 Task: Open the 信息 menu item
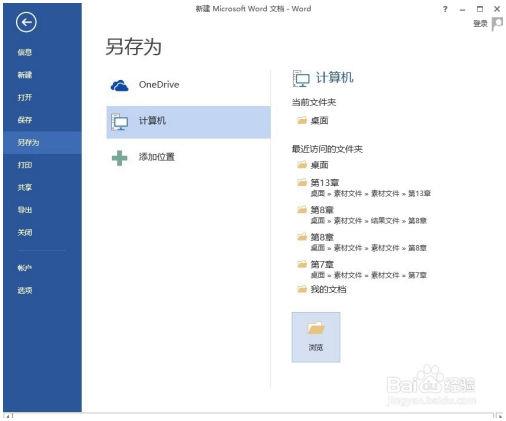tap(25, 52)
